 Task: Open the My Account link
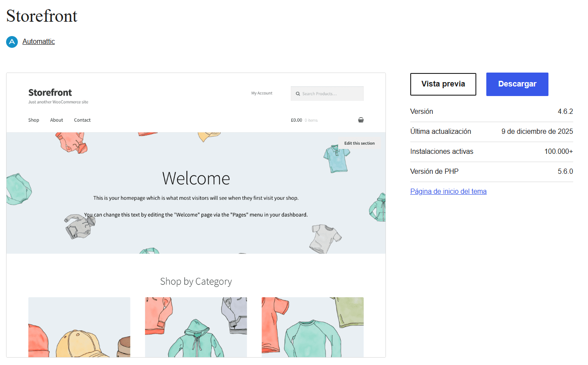262,93
